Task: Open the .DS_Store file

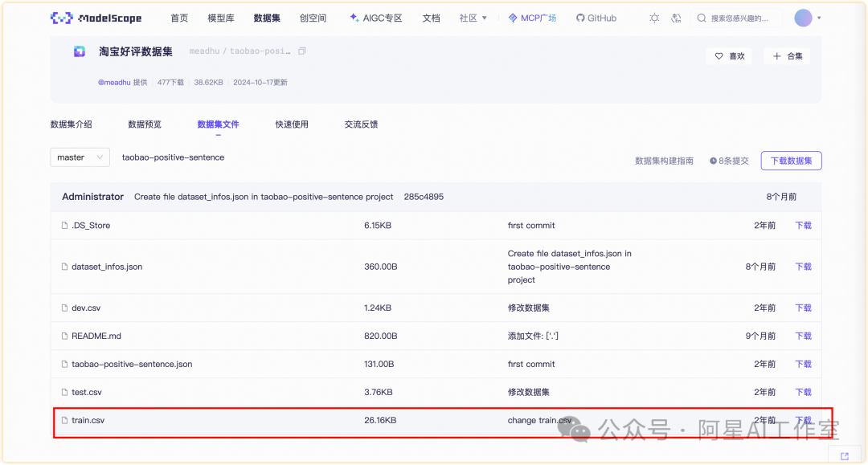Action: 91,226
